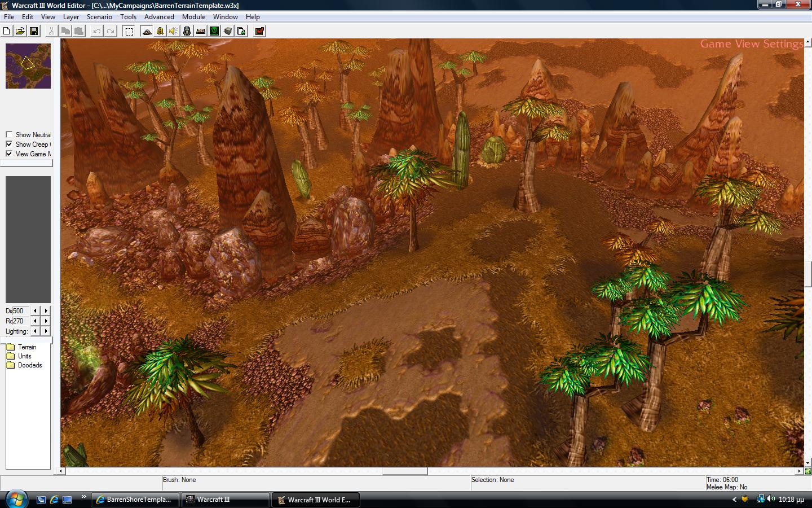Open the Trigger Editor letter 'a' icon
The image size is (812, 508).
(x=160, y=31)
